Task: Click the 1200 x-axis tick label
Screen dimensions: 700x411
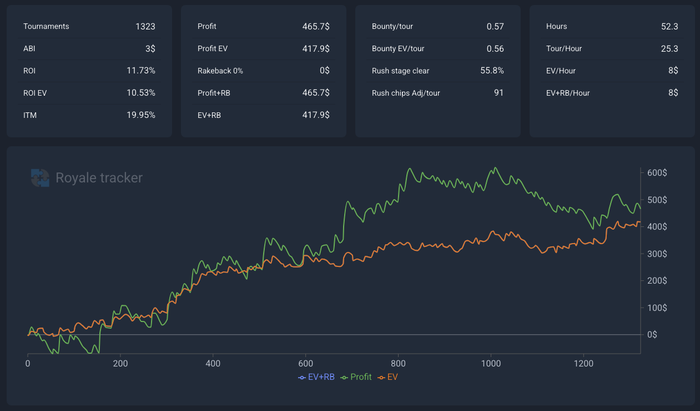Action: [583, 364]
